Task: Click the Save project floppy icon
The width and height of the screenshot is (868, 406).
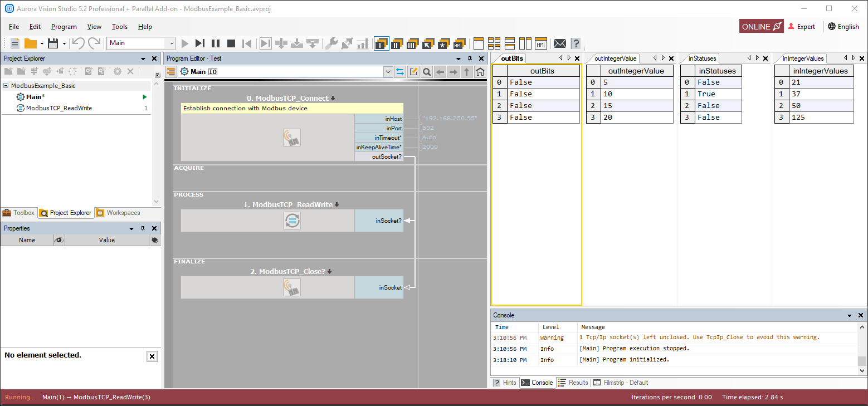Action: pyautogui.click(x=53, y=43)
